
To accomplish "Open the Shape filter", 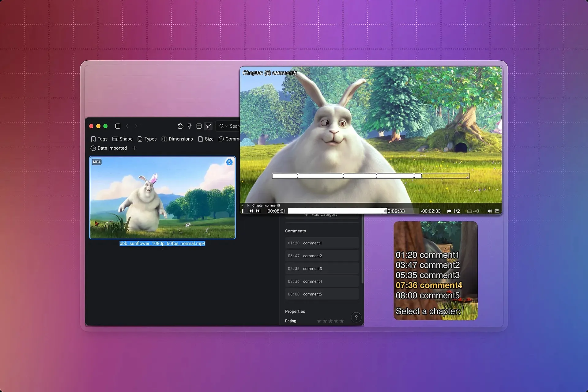I will 122,139.
